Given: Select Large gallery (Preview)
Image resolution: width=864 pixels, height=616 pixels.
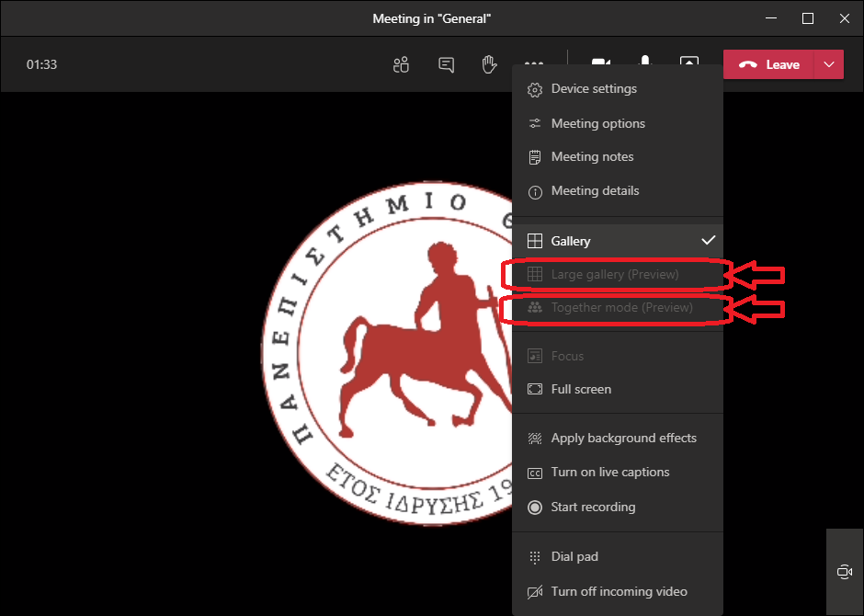Looking at the screenshot, I should [x=618, y=274].
